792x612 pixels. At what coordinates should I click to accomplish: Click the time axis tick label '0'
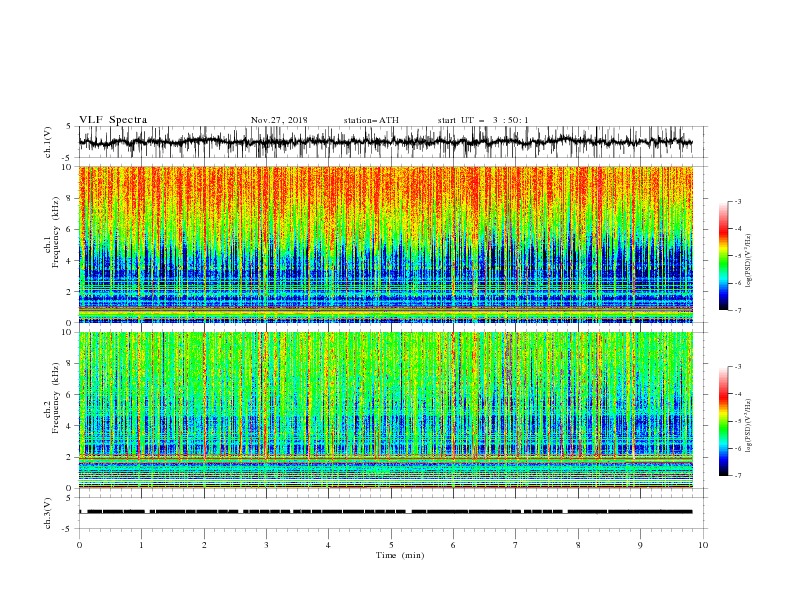79,545
